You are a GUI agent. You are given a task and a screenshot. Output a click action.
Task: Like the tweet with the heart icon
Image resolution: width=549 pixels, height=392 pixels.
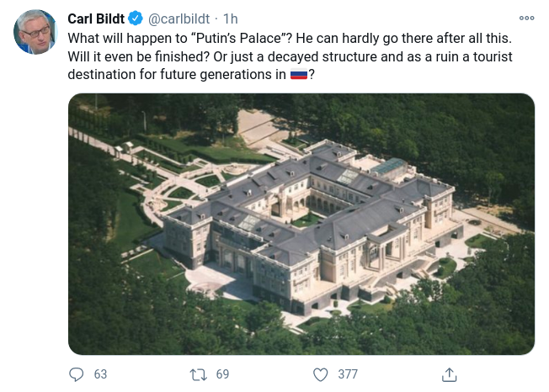click(x=321, y=374)
